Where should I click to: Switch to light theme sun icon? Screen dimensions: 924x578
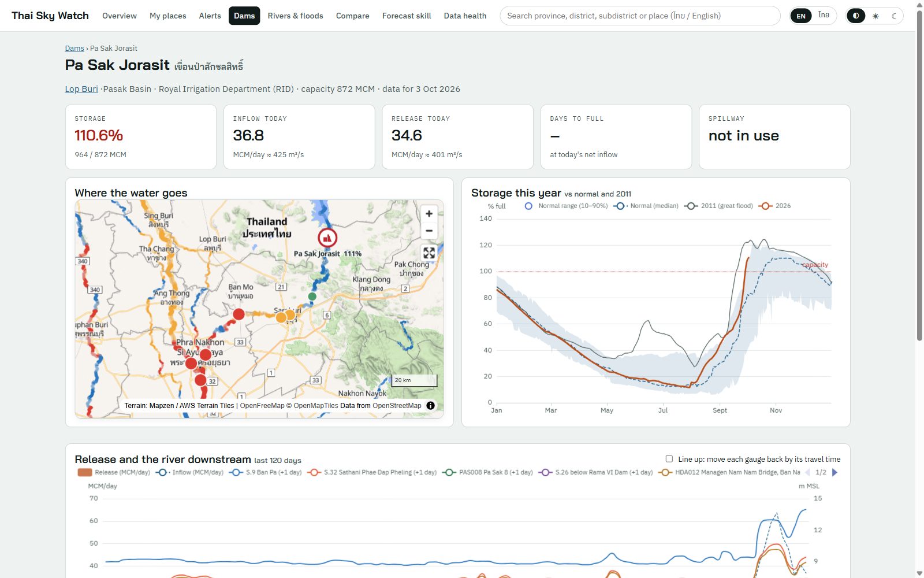(875, 16)
